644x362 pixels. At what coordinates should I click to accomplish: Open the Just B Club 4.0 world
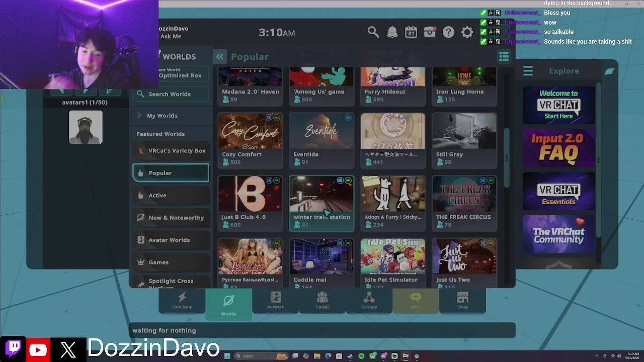tap(250, 203)
